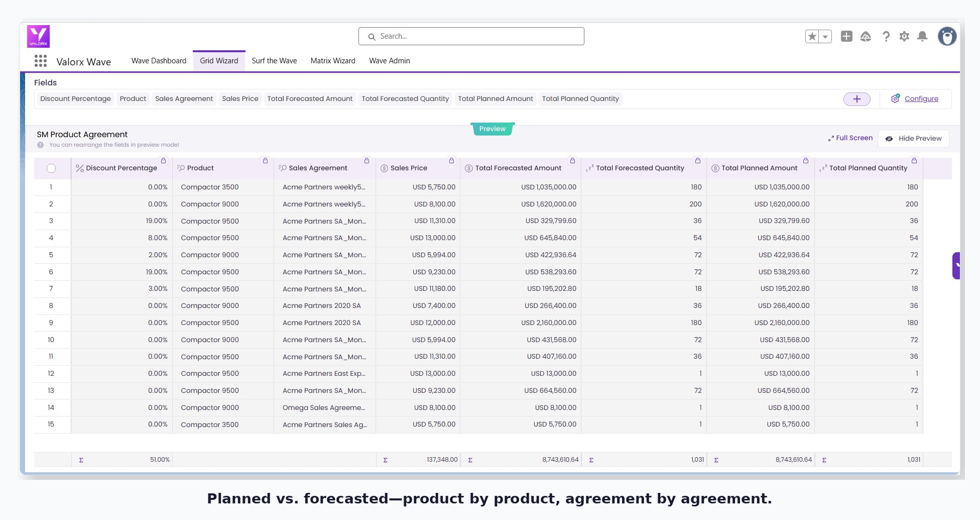Select the Product field chip

tap(133, 99)
